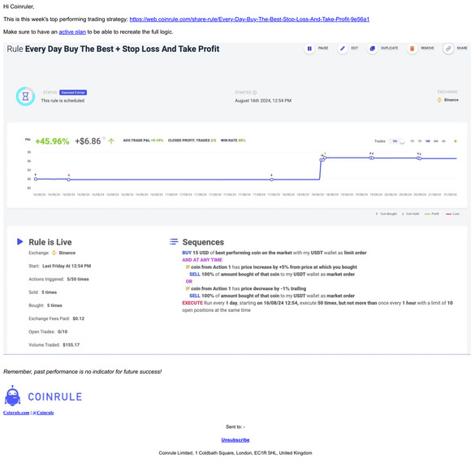Image resolution: width=471 pixels, height=476 pixels.
Task: Select the 1M chart range
Action: click(428, 141)
